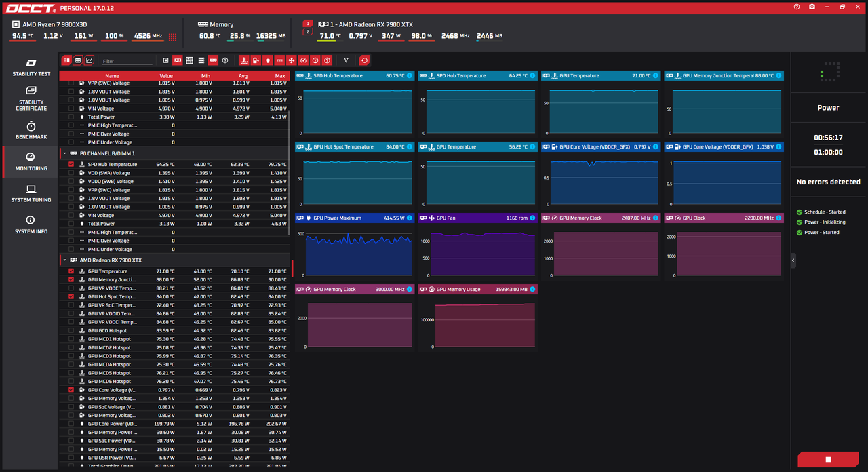This screenshot has height=472, width=868.
Task: Open the Stability Certificate section
Action: [31, 99]
